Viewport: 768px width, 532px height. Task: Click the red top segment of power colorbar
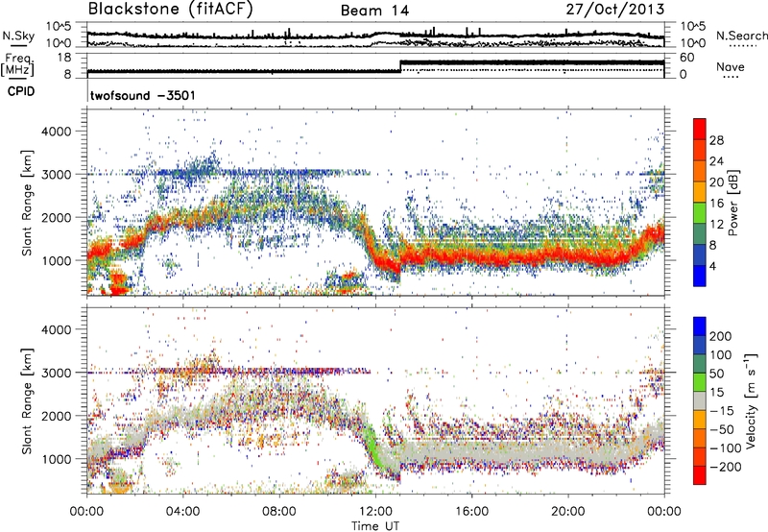tap(700, 129)
